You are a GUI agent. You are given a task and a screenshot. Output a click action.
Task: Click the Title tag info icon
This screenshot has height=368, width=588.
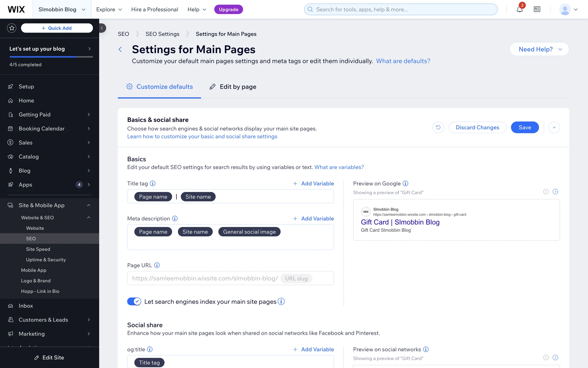[153, 183]
